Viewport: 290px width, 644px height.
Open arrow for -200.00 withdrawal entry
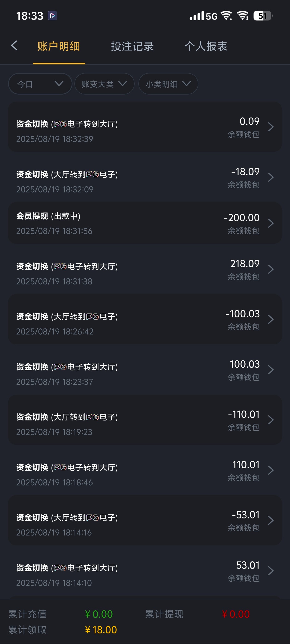coord(270,223)
